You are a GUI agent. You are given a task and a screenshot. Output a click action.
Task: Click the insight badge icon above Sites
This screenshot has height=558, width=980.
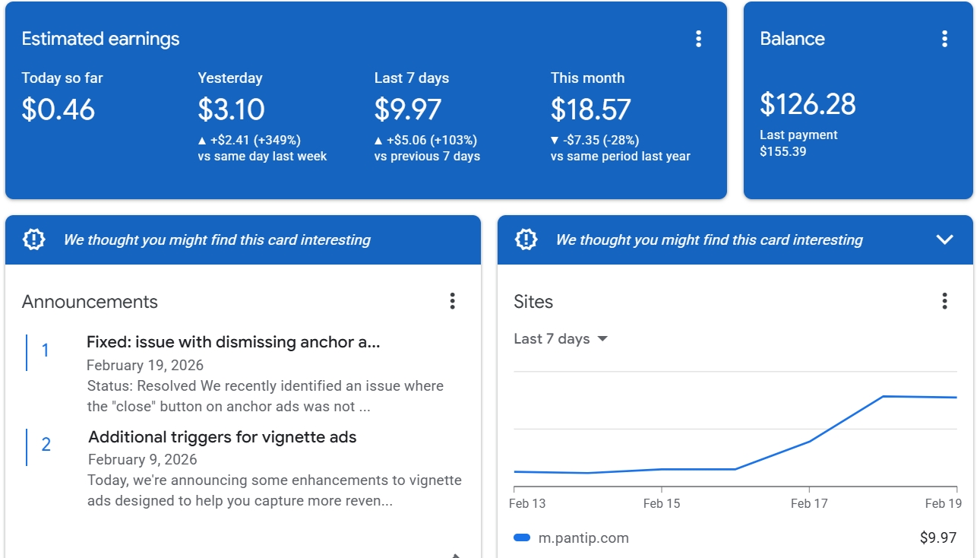526,239
